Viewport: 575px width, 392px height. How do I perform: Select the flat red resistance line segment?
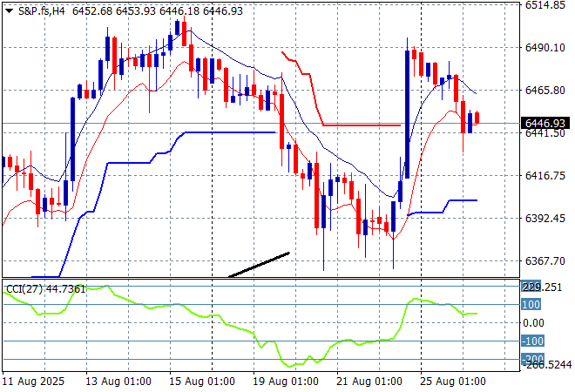point(362,125)
